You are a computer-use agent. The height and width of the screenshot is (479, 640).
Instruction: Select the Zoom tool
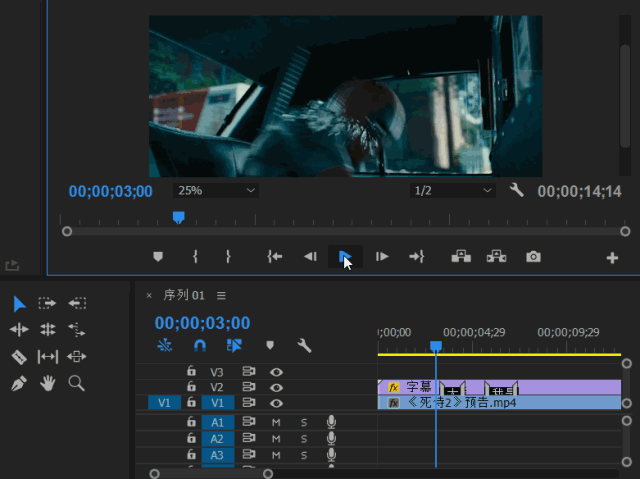point(77,384)
